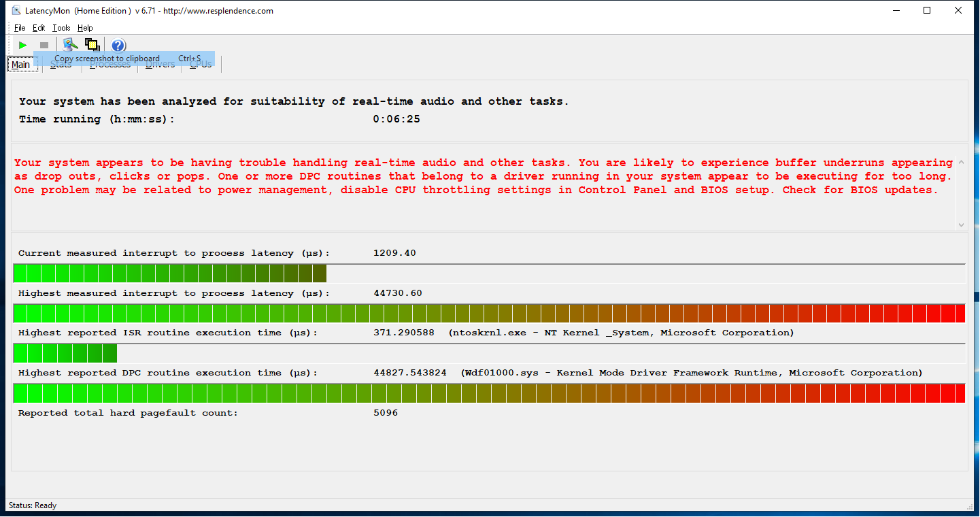
Task: Open the Tools menu
Action: click(61, 28)
